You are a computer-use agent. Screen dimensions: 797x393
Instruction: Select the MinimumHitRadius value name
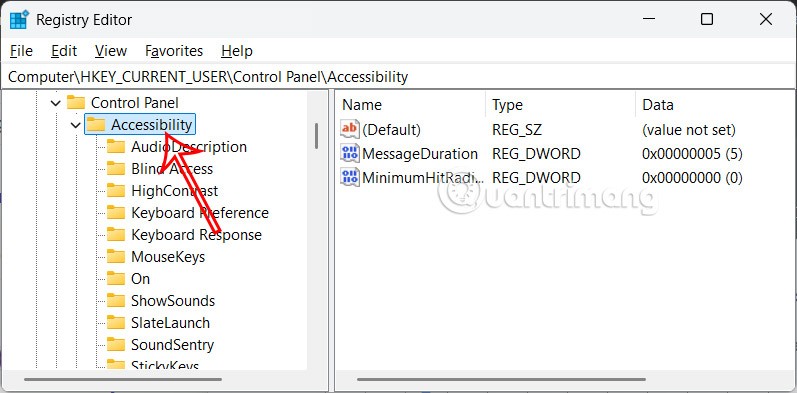pos(422,177)
